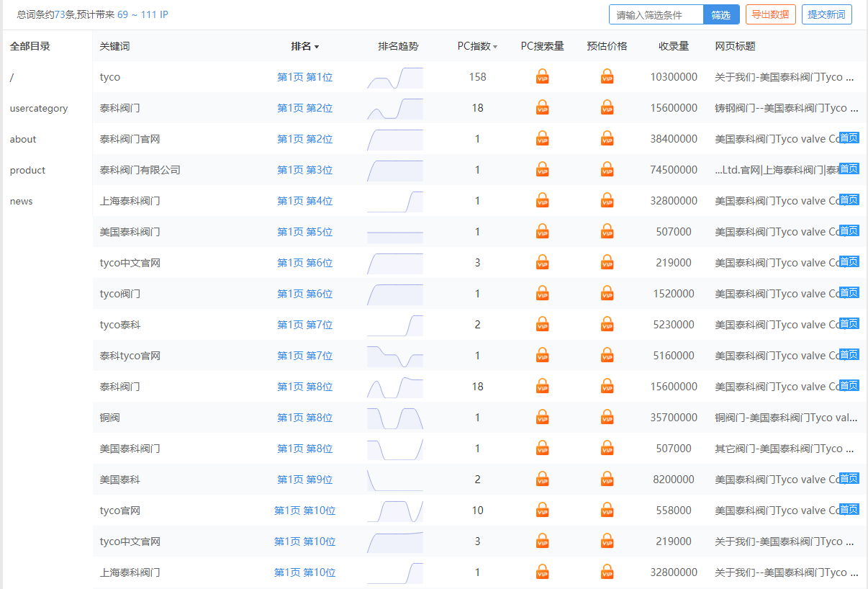The height and width of the screenshot is (589, 868).
Task: Open the product directory filter
Action: click(x=27, y=171)
